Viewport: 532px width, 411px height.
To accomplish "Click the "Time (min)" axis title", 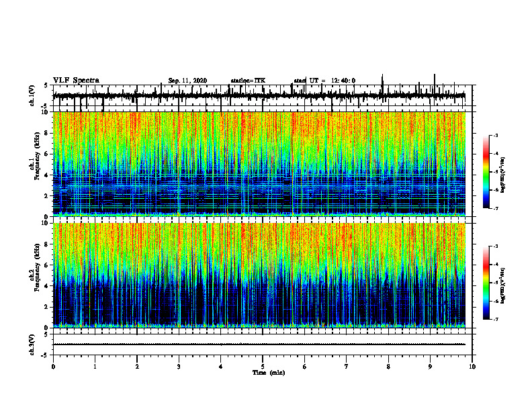I will (x=269, y=373).
